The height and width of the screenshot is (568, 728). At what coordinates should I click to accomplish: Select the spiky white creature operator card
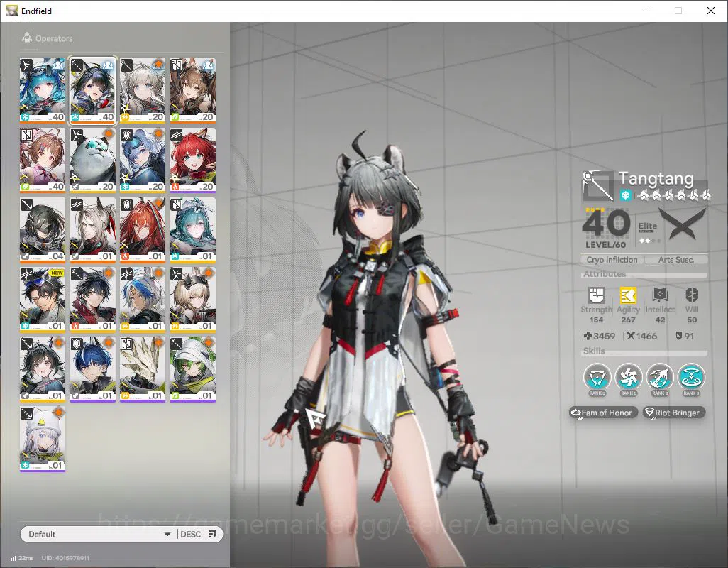click(x=143, y=369)
